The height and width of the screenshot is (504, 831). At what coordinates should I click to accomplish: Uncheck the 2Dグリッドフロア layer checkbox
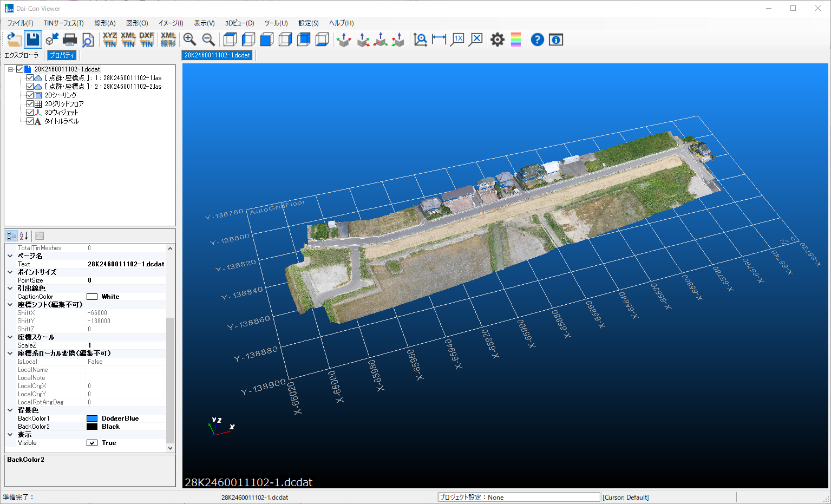[x=30, y=104]
